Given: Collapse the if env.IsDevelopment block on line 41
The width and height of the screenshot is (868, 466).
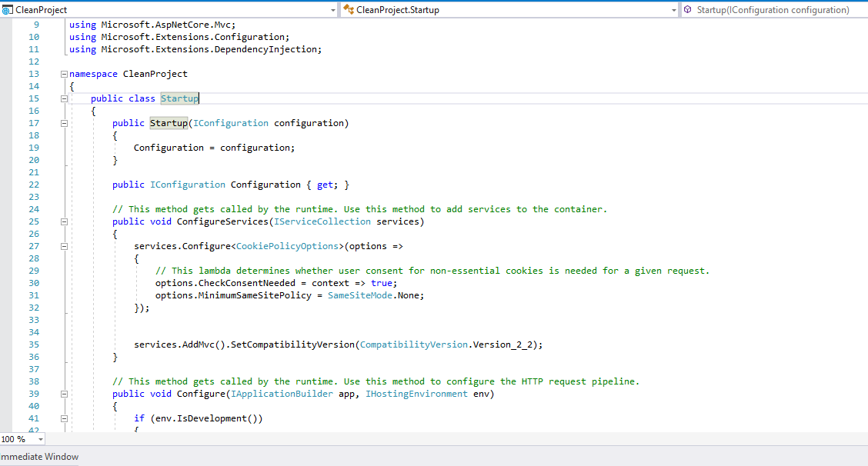Looking at the screenshot, I should (x=64, y=418).
